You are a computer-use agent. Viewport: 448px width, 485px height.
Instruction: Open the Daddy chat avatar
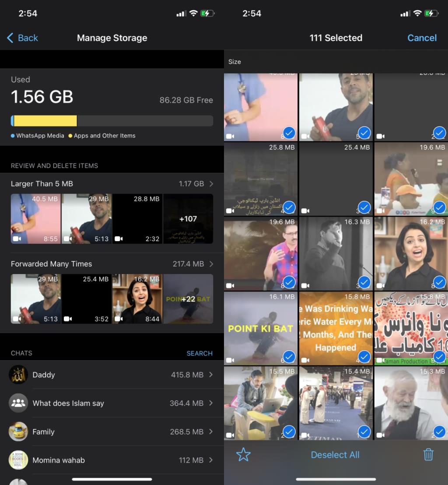[x=18, y=375]
